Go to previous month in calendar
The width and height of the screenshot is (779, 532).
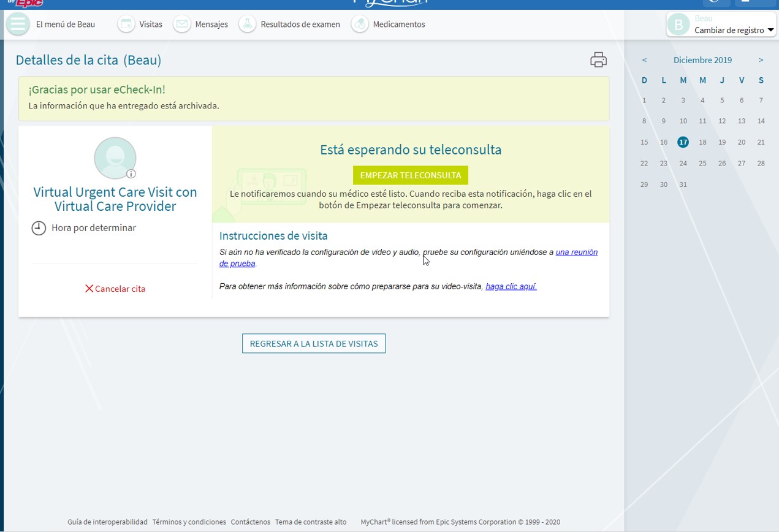(x=644, y=60)
